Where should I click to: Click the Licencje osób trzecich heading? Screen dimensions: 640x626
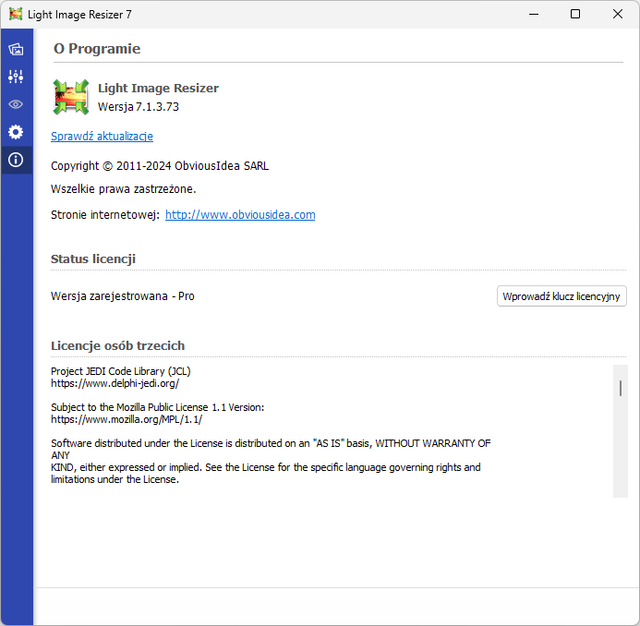(118, 346)
